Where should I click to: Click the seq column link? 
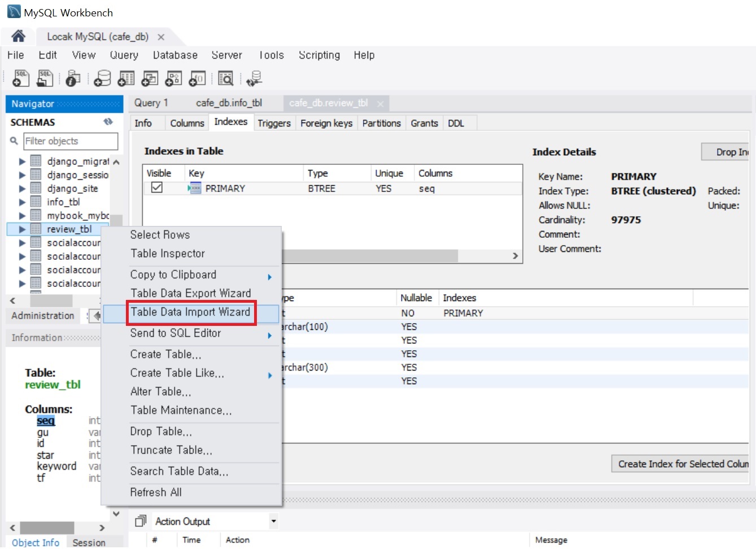(46, 421)
